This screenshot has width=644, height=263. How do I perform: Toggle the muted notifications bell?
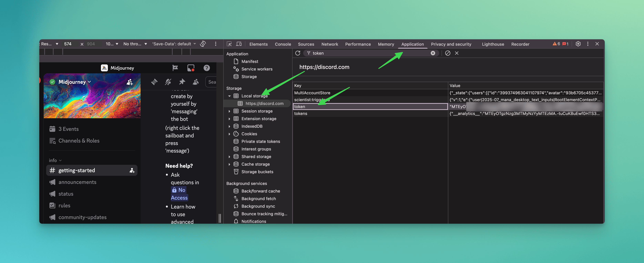pos(168,82)
